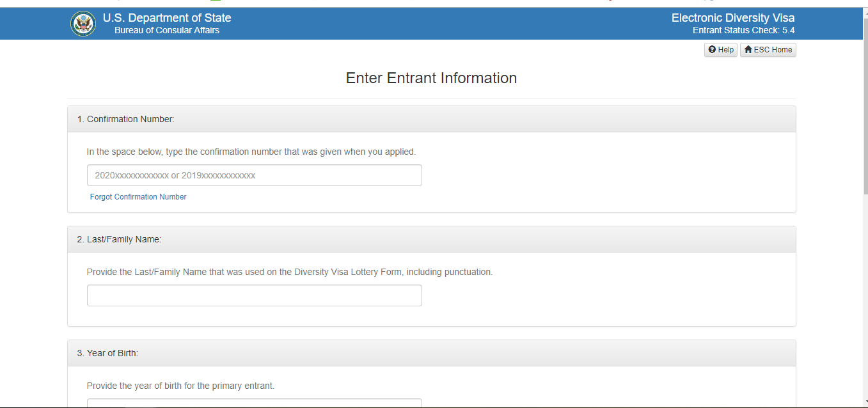
Task: Click the Last/Family Name instruction sentence
Action: (290, 272)
